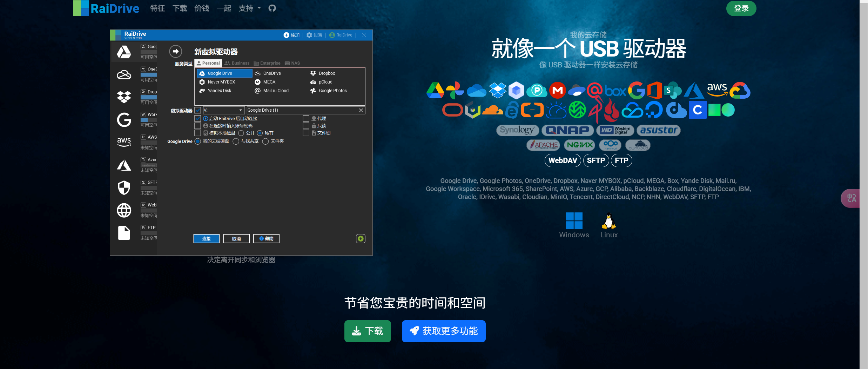Expand the 支持 navbar dropdown
This screenshot has width=868, height=369.
(x=250, y=8)
